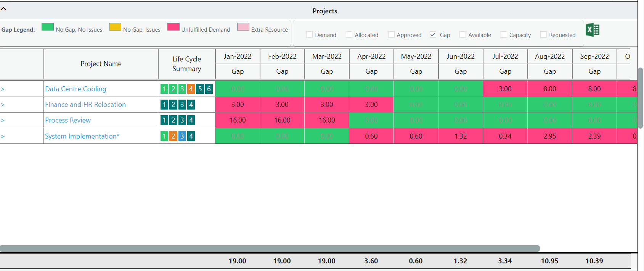This screenshot has width=644, height=271.
Task: Uncheck the Gap checkbox
Action: (433, 35)
